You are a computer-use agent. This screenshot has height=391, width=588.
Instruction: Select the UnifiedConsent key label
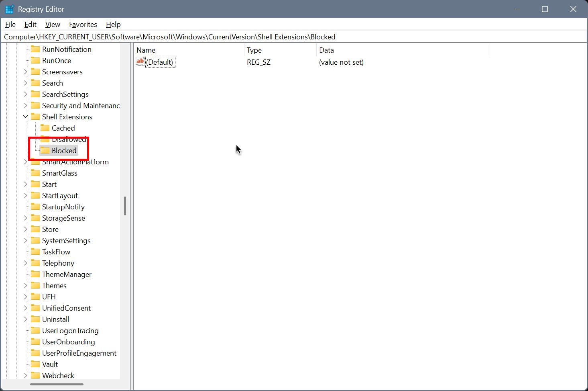(67, 308)
